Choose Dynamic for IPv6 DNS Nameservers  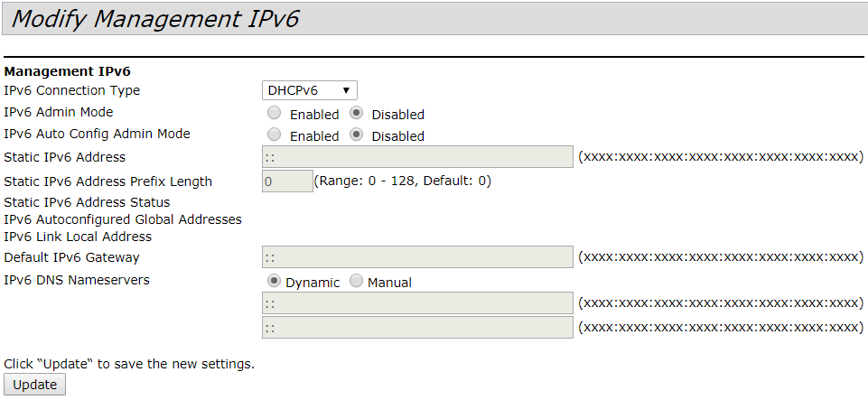point(275,281)
